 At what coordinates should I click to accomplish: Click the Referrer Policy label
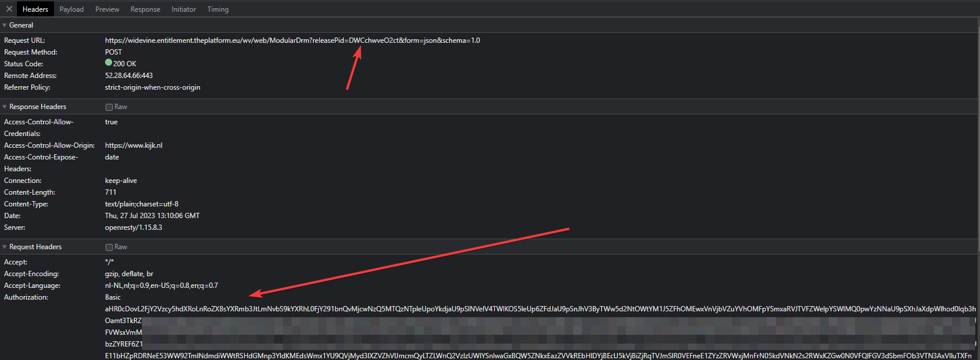pos(27,87)
